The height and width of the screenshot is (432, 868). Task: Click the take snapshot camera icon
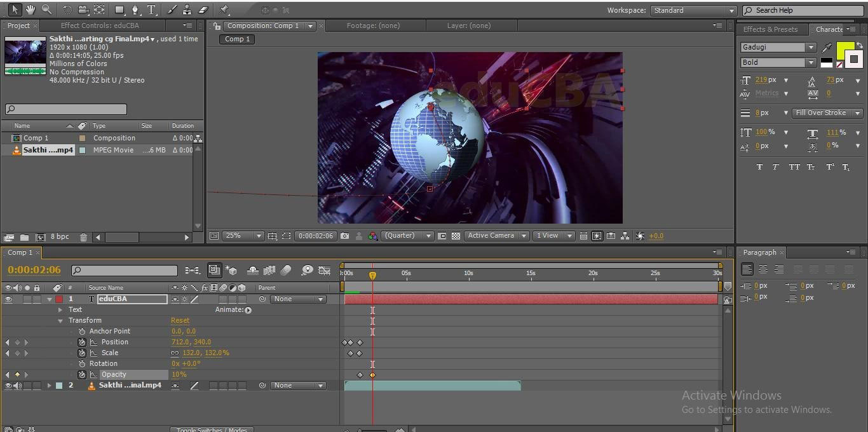click(344, 236)
